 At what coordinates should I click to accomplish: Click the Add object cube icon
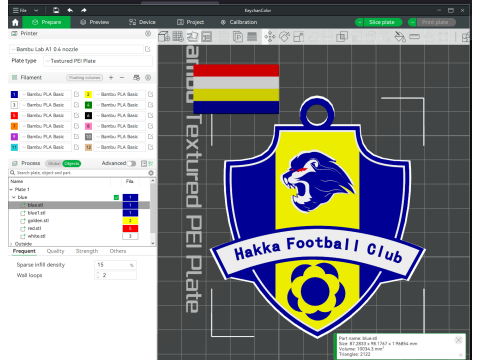coord(164,36)
